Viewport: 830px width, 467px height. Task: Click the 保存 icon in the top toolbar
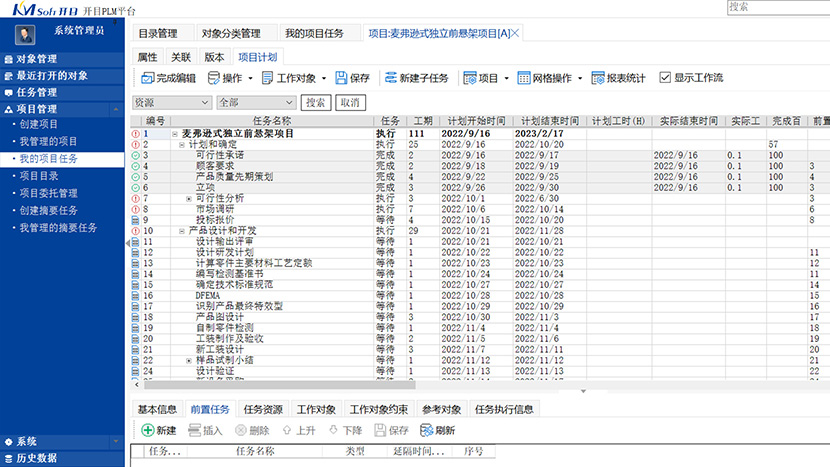(x=341, y=78)
